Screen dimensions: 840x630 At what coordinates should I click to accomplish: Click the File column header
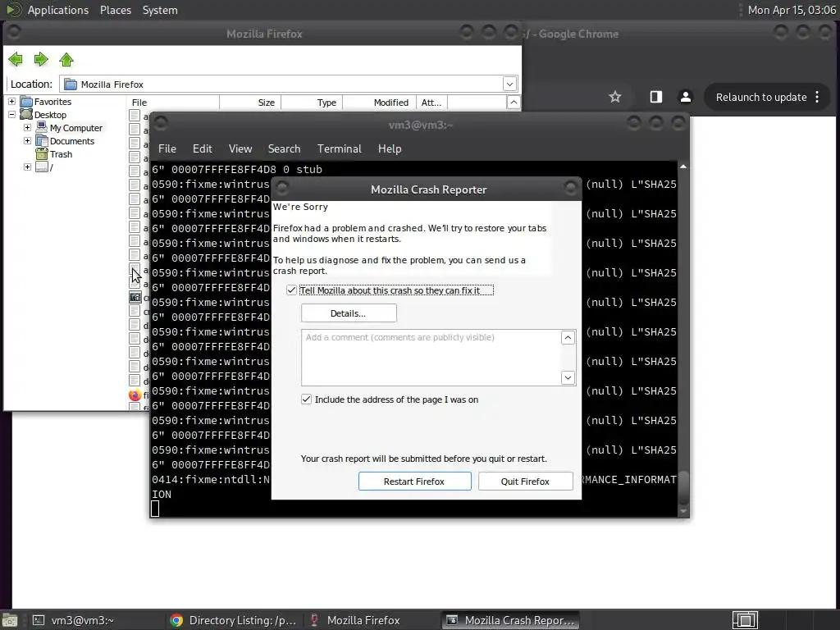[x=173, y=103]
